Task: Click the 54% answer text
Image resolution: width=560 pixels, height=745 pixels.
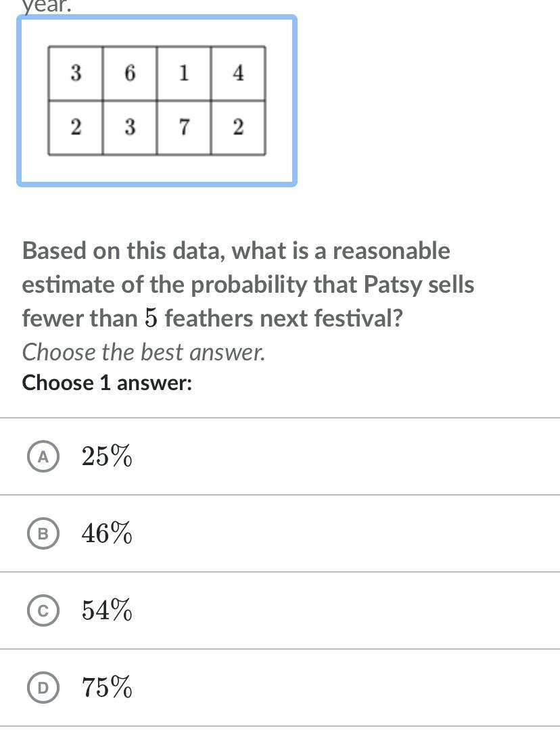Action: pyautogui.click(x=107, y=611)
